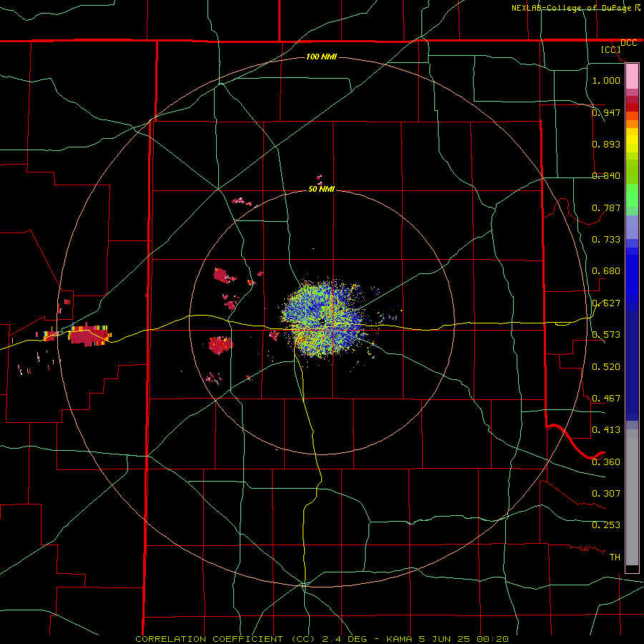Image resolution: width=644 pixels, height=644 pixels.
Task: Select the 0.733 scale value
Action: [x=606, y=240]
